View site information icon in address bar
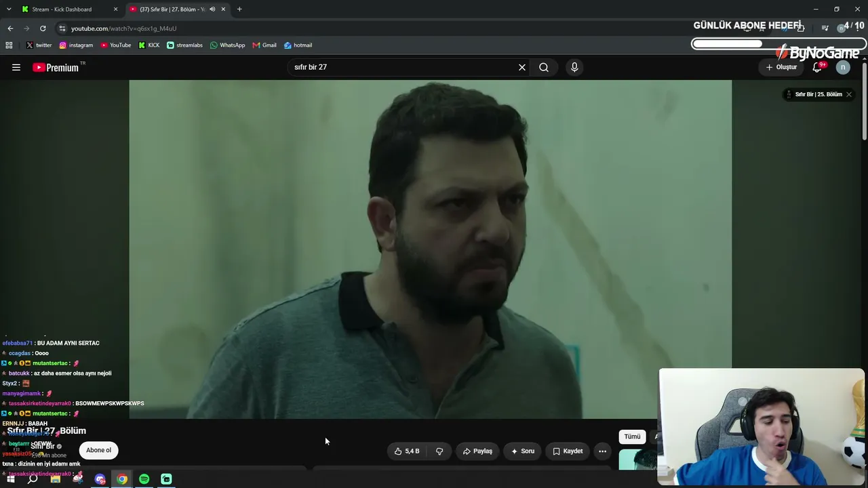Viewport: 868px width, 488px height. tap(62, 28)
